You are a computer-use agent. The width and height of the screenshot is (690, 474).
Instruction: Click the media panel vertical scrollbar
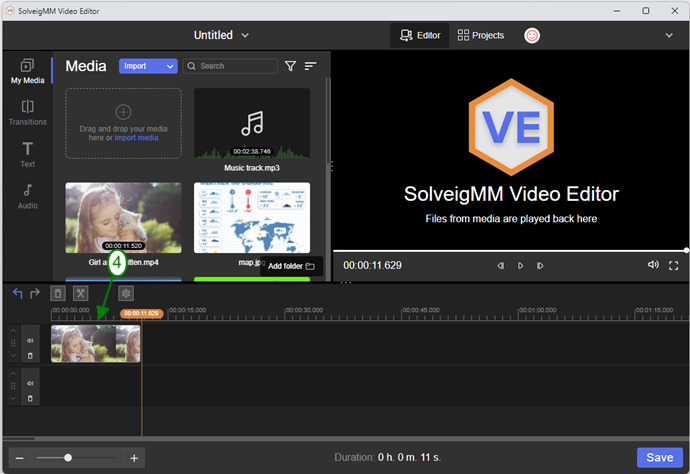(x=328, y=121)
